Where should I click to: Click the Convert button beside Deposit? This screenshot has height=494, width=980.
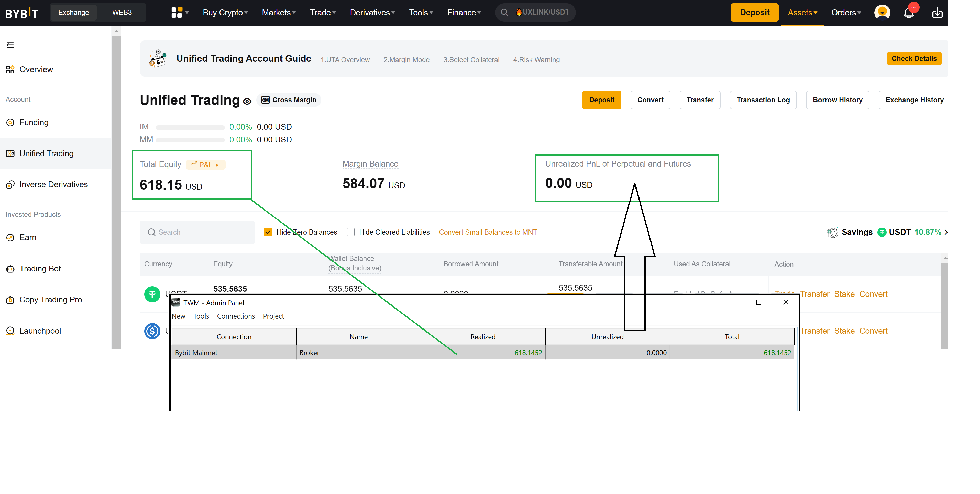[x=650, y=100]
